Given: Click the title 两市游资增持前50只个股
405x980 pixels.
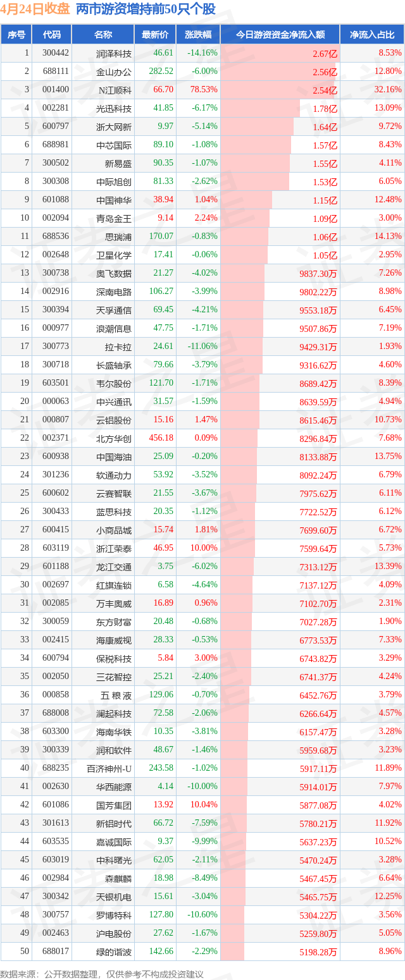Looking at the screenshot, I should click(x=146, y=9).
